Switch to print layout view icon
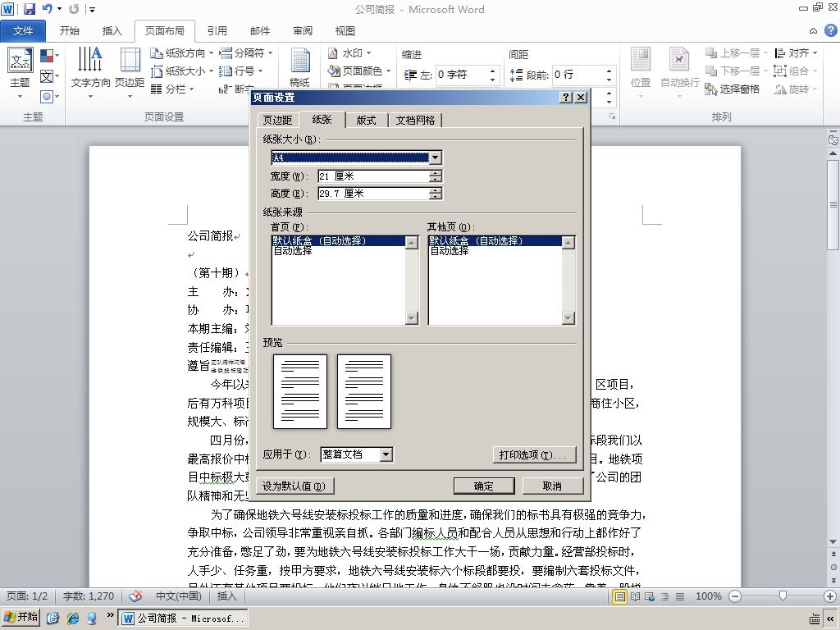840x630 pixels. pyautogui.click(x=619, y=596)
